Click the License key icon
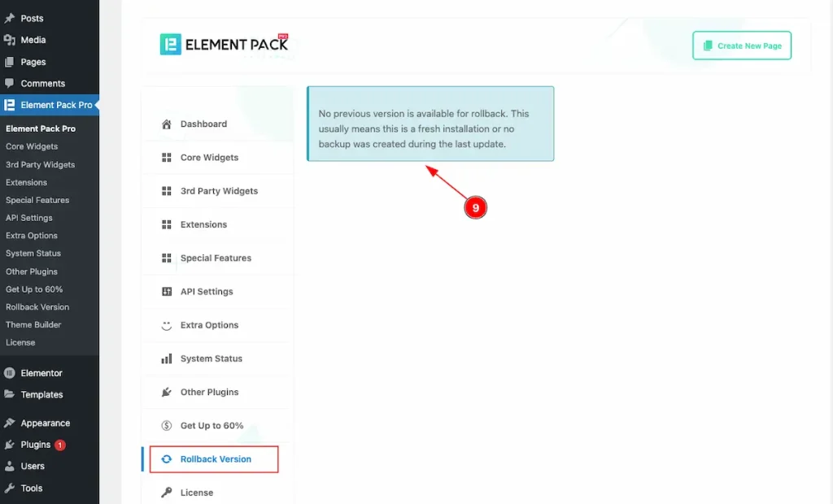The width and height of the screenshot is (833, 504). point(167,493)
